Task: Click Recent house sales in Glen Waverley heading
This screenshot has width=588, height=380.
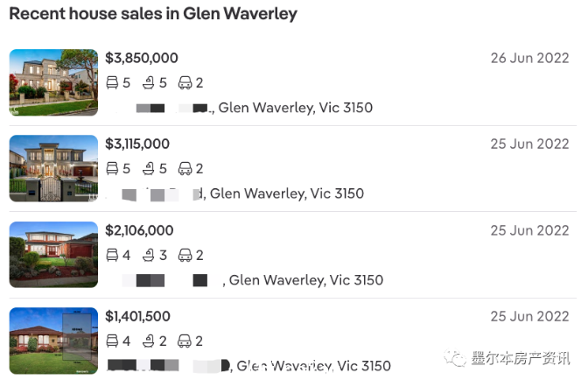Action: [153, 14]
